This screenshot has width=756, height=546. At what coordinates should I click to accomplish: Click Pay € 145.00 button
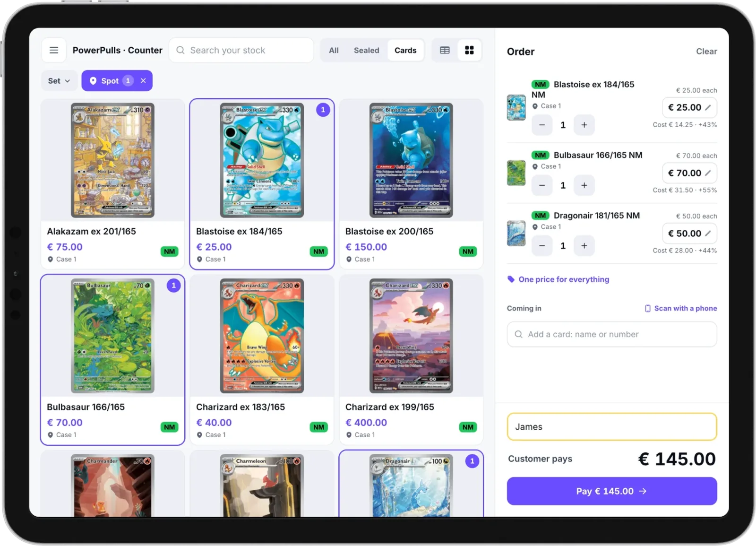pyautogui.click(x=612, y=491)
